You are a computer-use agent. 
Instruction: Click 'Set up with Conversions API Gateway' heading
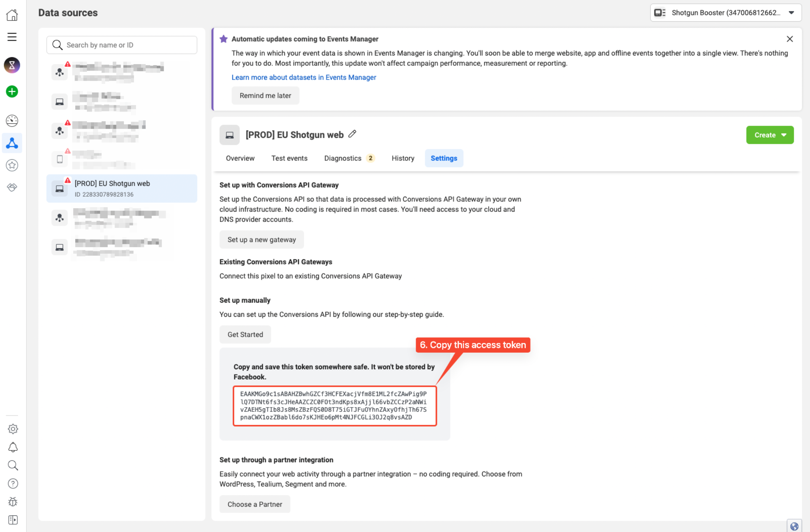point(279,185)
